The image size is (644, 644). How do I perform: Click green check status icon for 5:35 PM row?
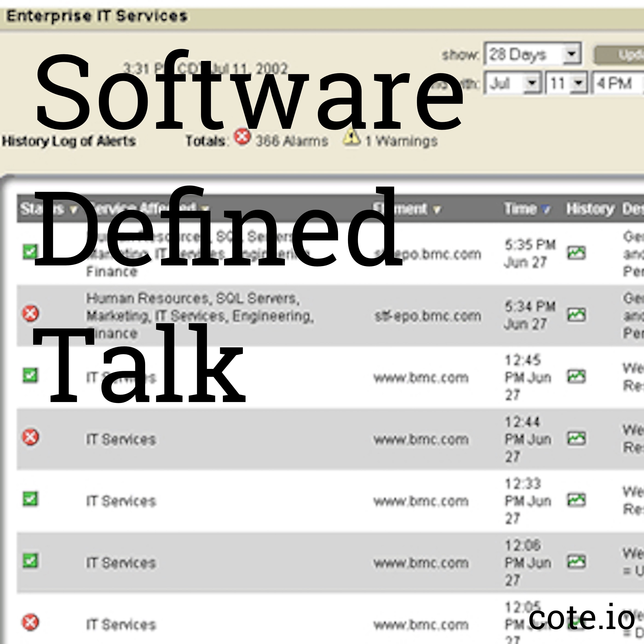[30, 252]
